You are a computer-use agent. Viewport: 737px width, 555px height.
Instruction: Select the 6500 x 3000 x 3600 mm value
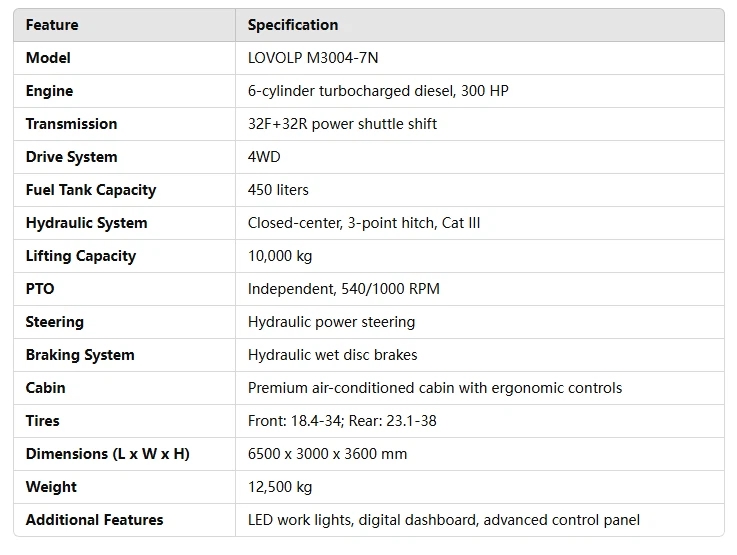click(x=327, y=454)
